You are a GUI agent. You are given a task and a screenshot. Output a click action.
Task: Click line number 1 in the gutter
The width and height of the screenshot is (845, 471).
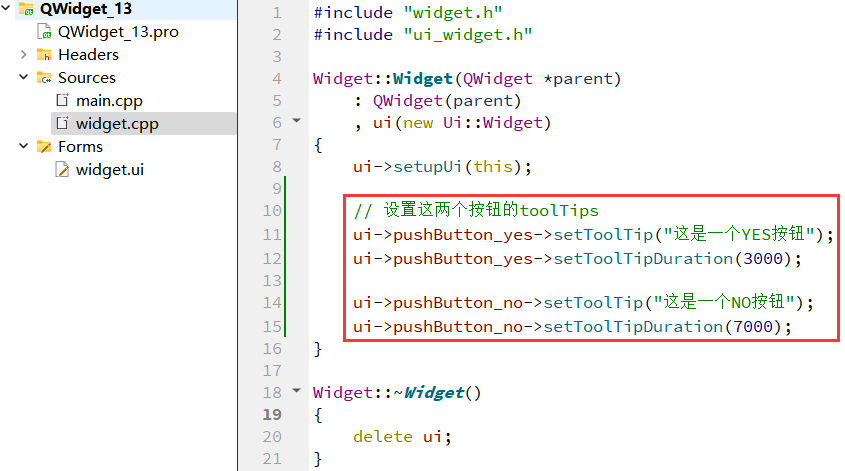click(277, 12)
